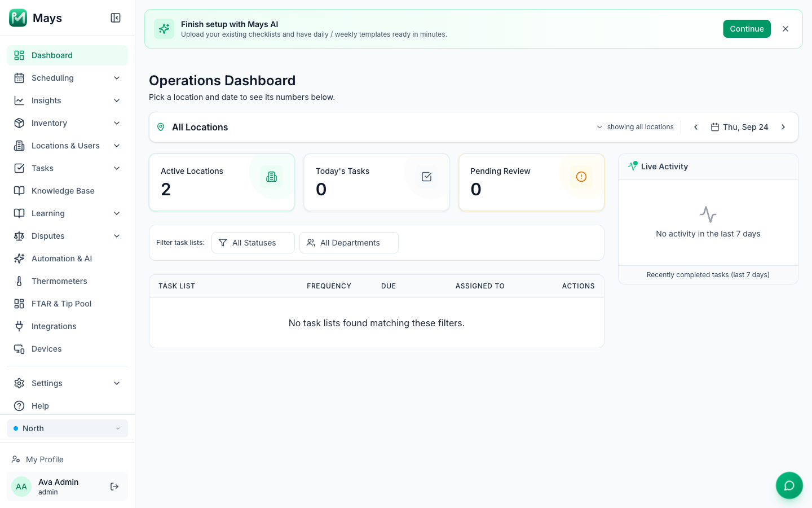
Task: Click the Mays logo icon
Action: point(18,18)
